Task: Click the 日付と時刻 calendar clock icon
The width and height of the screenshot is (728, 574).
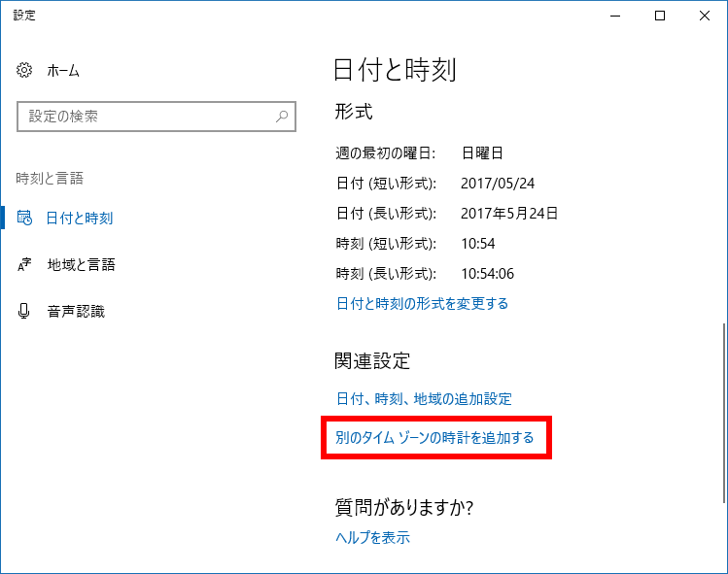Action: [x=24, y=218]
